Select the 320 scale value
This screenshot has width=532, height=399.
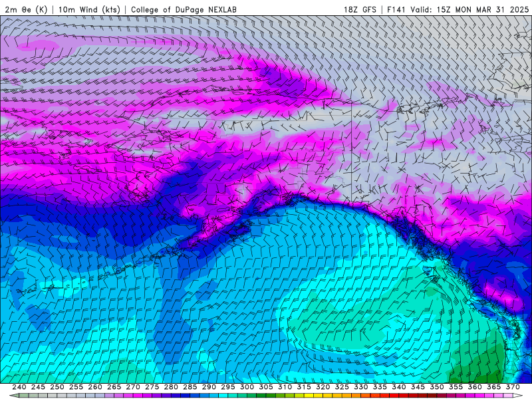pos(323,387)
